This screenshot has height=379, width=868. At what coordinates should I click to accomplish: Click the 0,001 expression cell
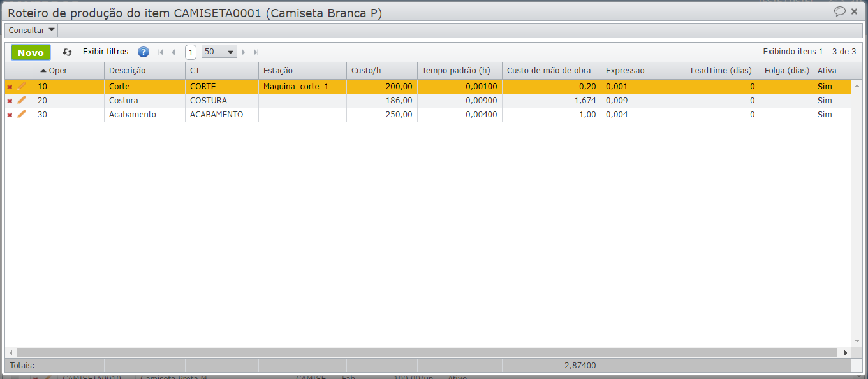click(644, 87)
